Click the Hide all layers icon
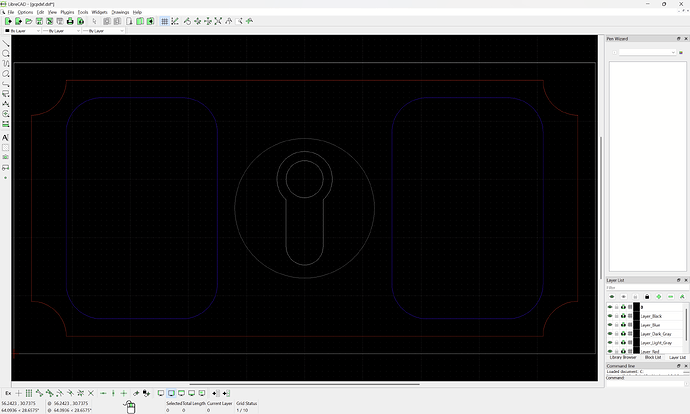The height and width of the screenshot is (414, 690). coord(623,297)
